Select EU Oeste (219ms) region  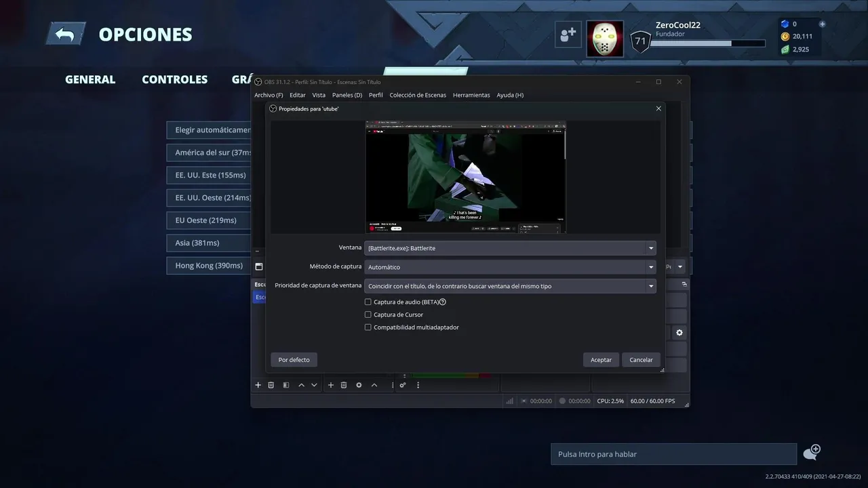coord(209,220)
